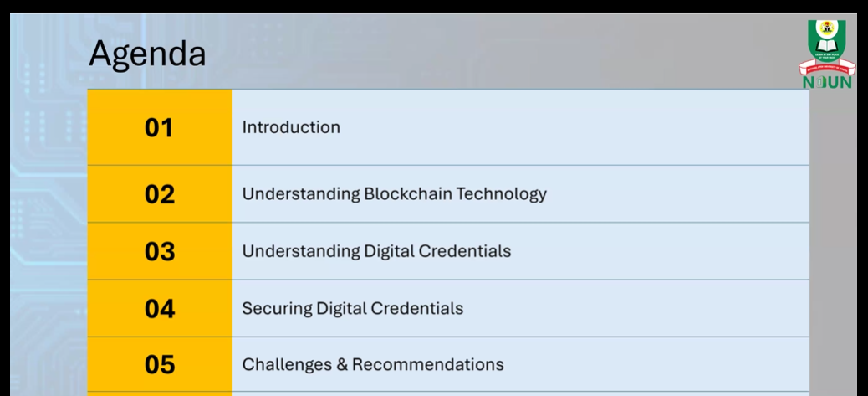Select the yellow 01 number cell
The image size is (868, 396).
[160, 127]
